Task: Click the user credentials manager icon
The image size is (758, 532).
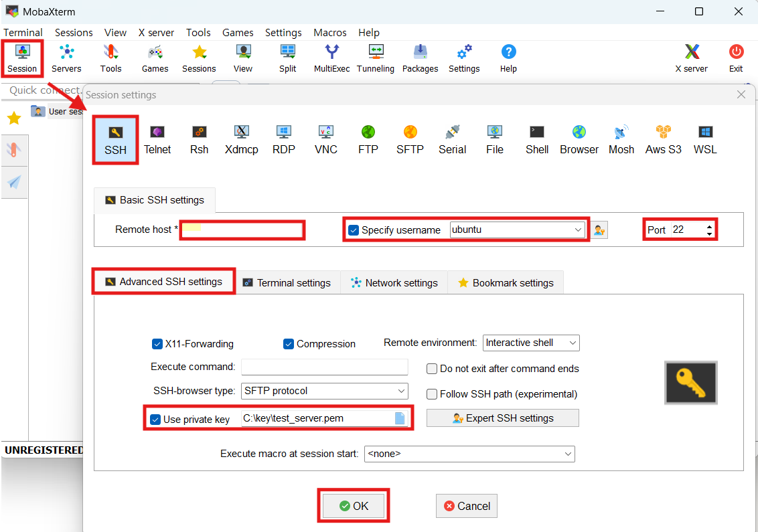Action: (599, 230)
